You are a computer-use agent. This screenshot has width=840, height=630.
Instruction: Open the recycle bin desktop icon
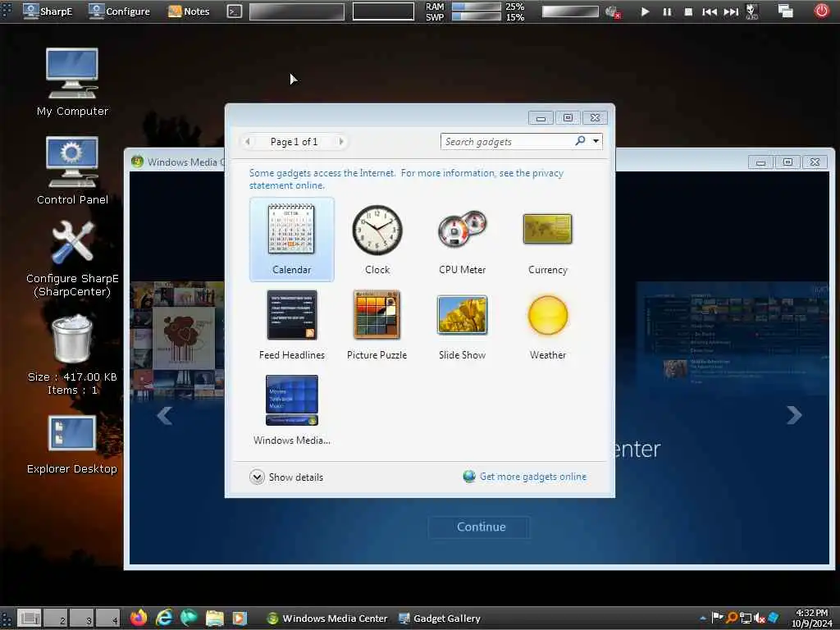72,354
